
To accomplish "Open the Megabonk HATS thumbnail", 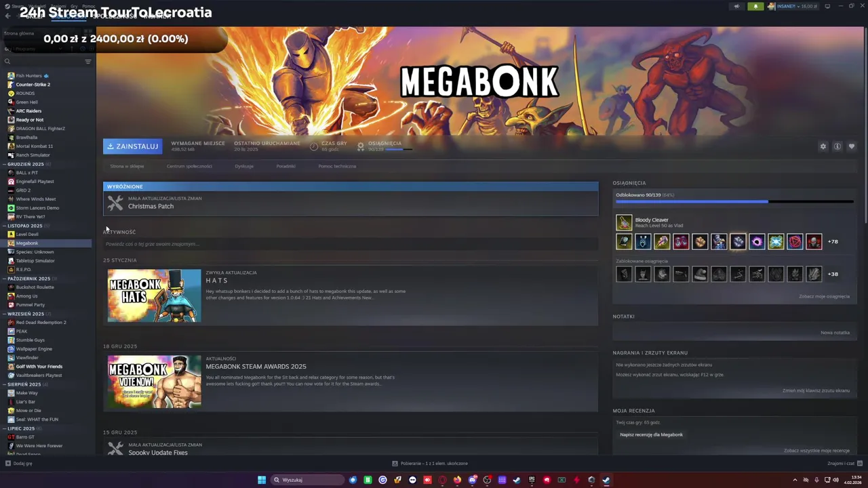I will [x=155, y=296].
